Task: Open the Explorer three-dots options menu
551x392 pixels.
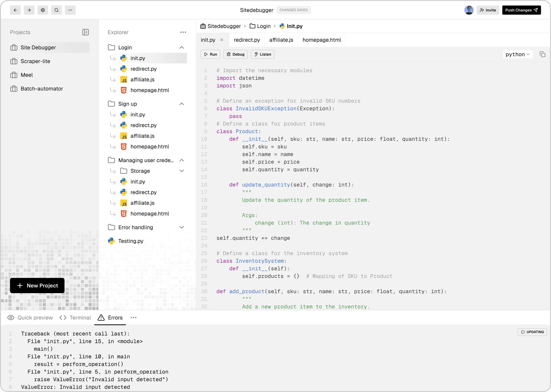Action: click(183, 32)
